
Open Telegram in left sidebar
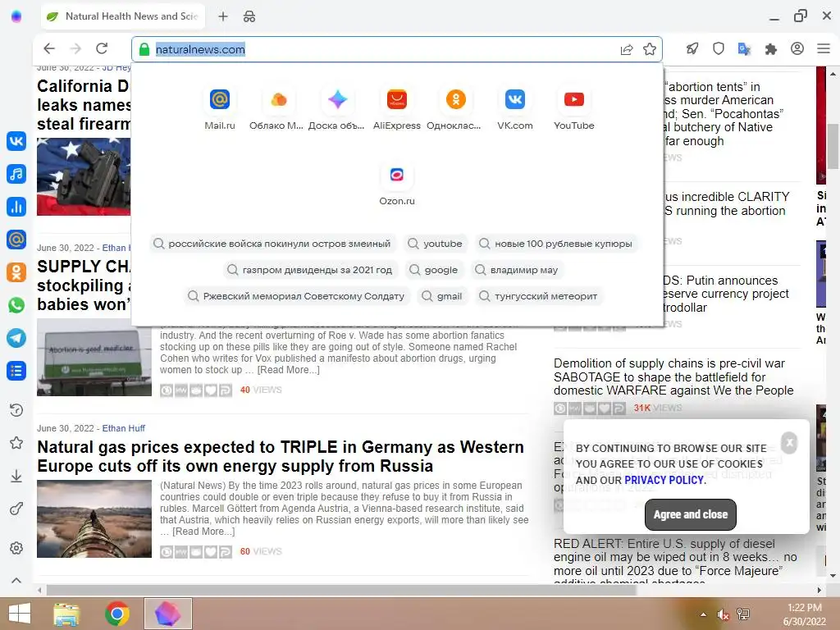[x=16, y=337]
